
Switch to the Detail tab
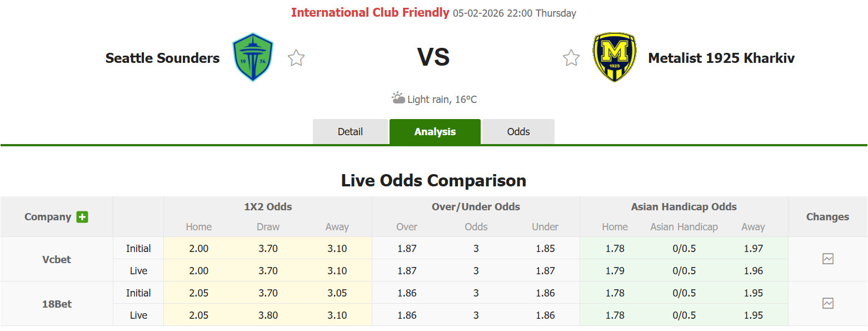pyautogui.click(x=350, y=132)
